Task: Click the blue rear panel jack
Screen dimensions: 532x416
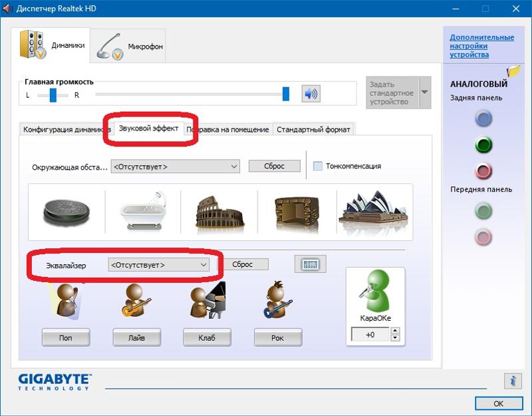Action: coord(483,118)
